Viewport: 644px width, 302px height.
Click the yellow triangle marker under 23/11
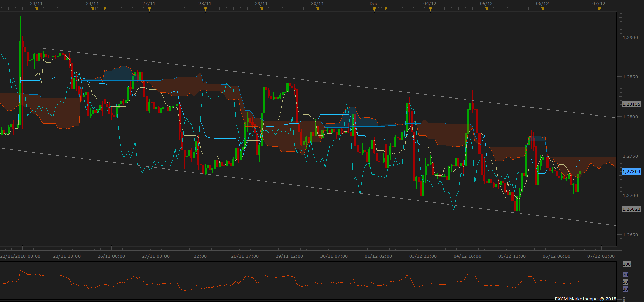(x=37, y=10)
